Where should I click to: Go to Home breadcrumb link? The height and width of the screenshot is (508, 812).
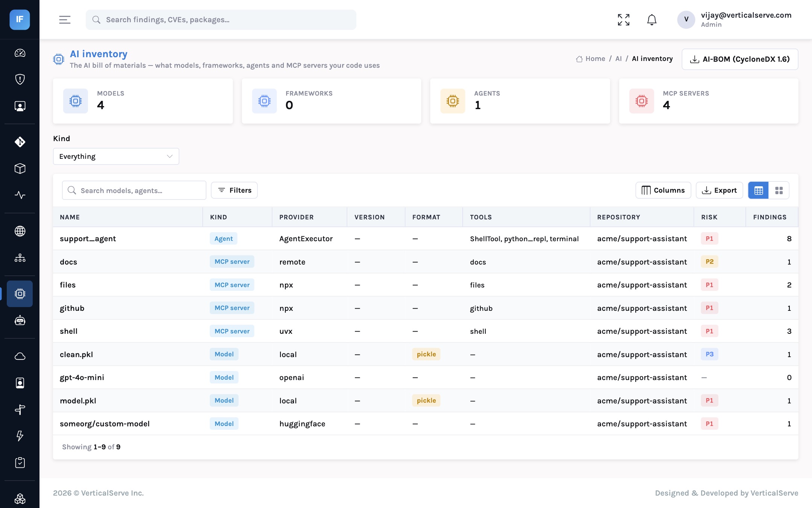coord(591,59)
